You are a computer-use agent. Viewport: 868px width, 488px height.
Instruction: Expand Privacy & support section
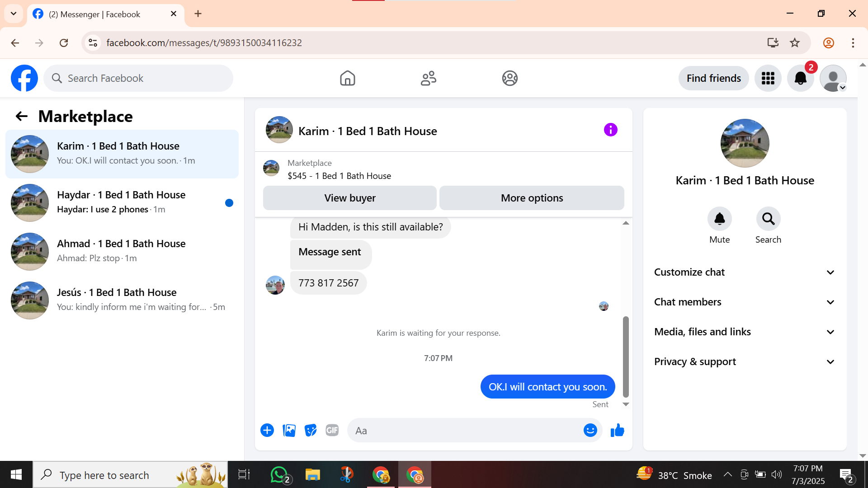(x=745, y=361)
